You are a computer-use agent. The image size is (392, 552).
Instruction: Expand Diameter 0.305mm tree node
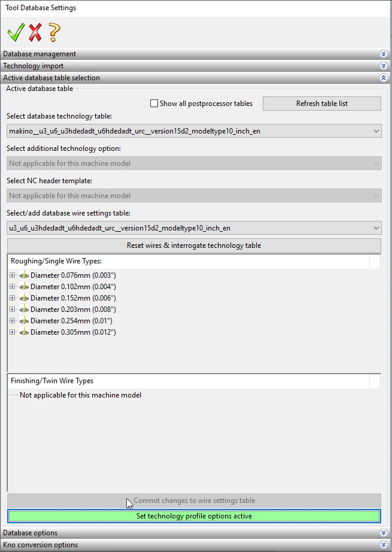coord(13,332)
